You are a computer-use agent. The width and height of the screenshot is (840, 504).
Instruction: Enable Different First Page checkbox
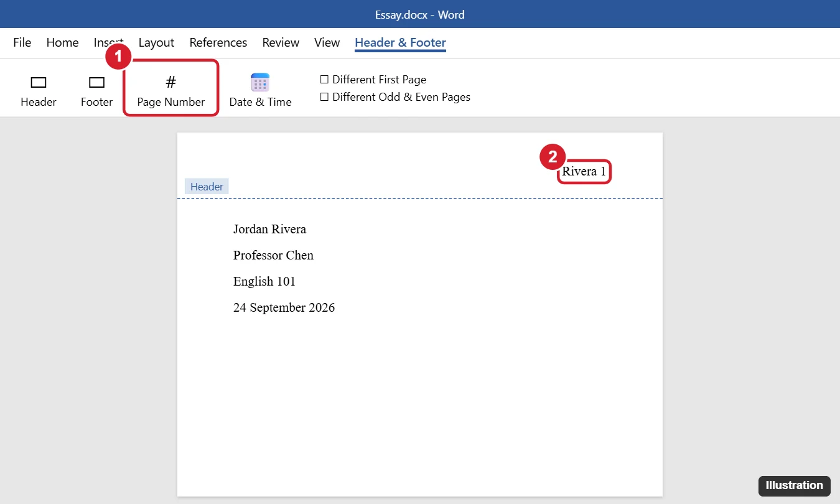click(x=324, y=80)
